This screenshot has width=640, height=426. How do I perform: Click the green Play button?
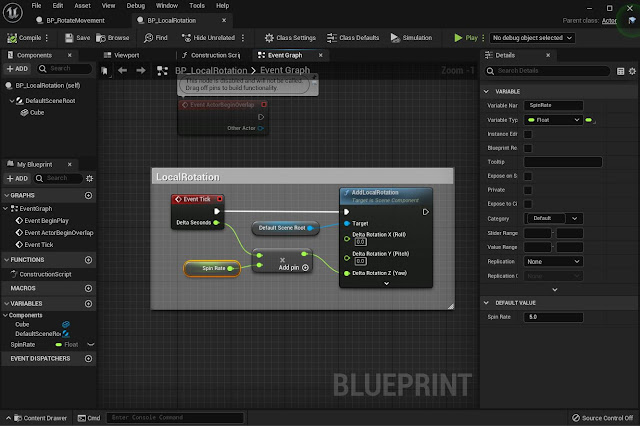[466, 38]
